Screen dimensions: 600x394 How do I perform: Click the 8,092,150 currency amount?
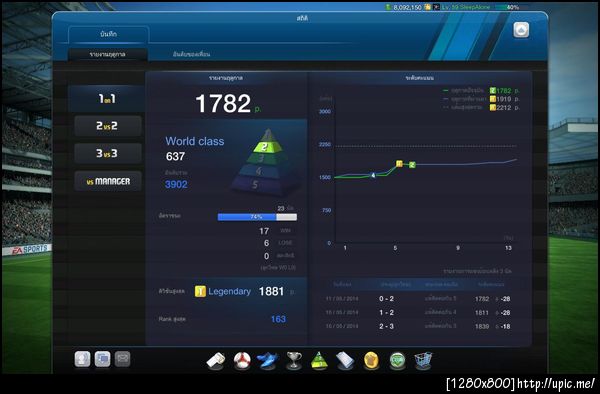pos(407,7)
